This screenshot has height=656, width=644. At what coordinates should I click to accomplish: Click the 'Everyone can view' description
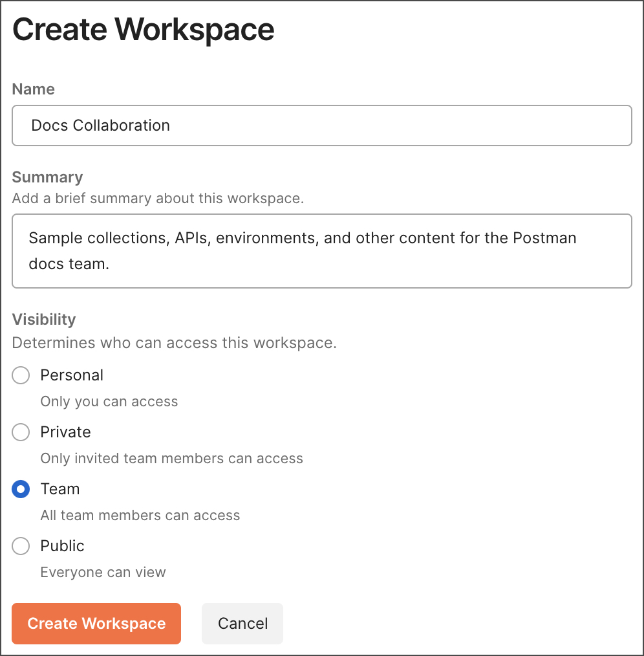point(103,573)
